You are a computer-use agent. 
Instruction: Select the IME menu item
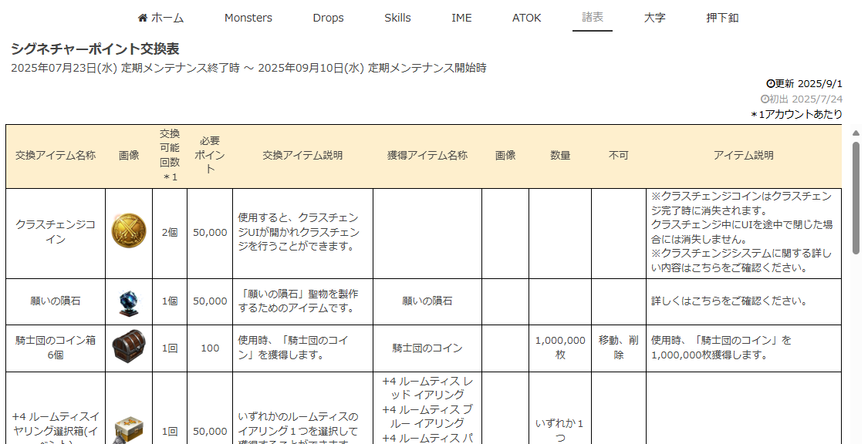(x=461, y=18)
